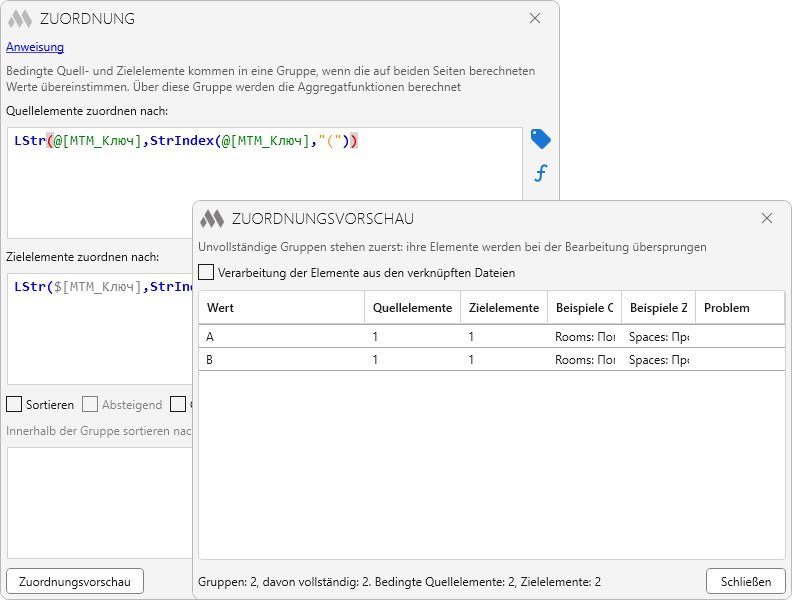The image size is (792, 600).
Task: Select the row with Wert A
Action: 492,336
